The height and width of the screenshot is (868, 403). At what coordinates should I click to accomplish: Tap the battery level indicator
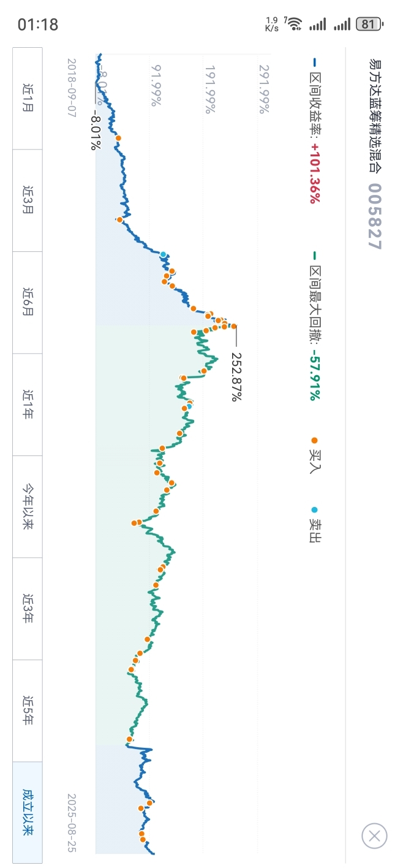click(369, 24)
